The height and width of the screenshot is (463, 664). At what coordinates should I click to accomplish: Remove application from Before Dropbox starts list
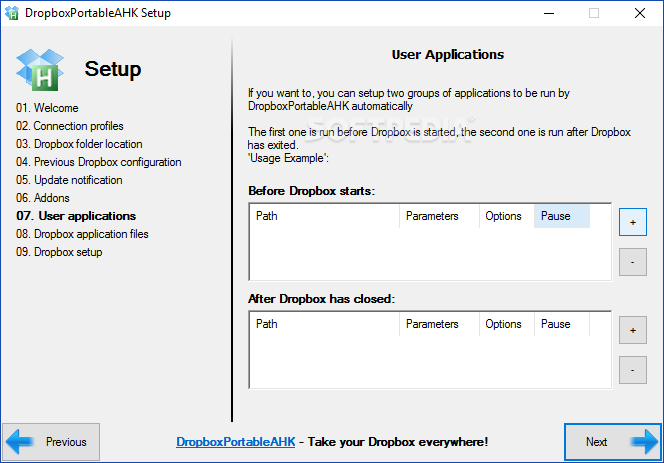(x=633, y=262)
